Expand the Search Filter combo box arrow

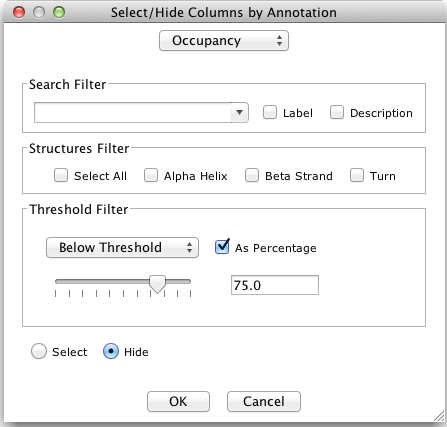point(239,113)
